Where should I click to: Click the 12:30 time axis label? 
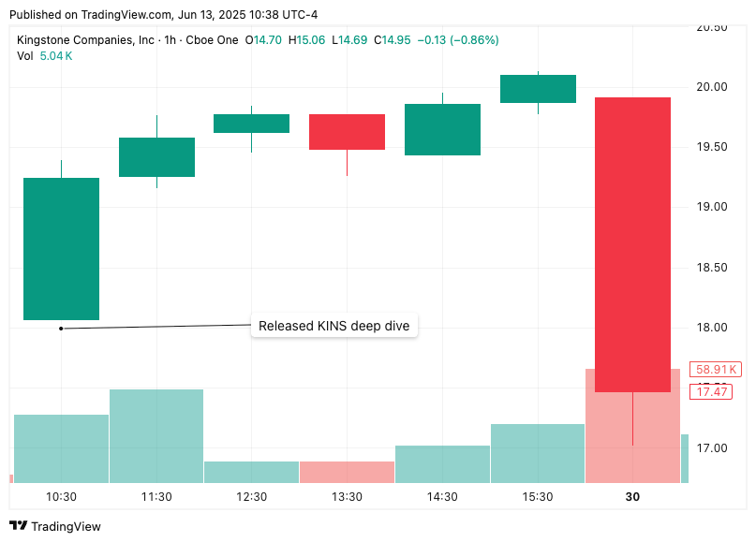(x=252, y=497)
